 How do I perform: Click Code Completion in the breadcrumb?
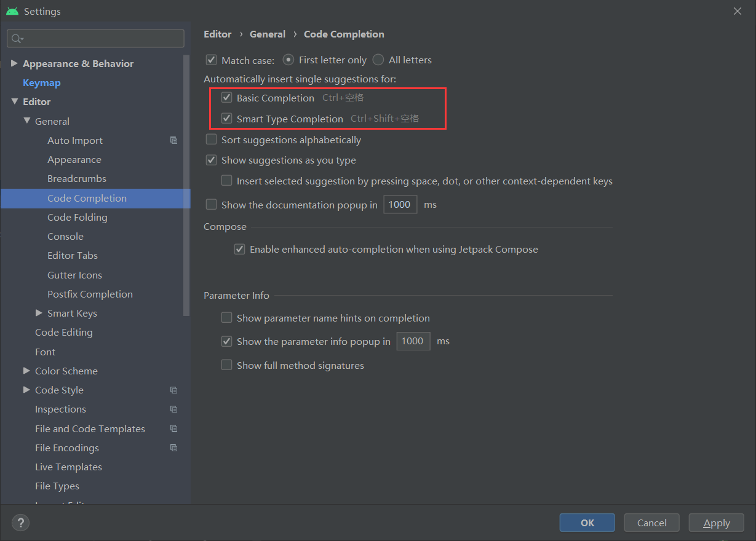tap(344, 34)
